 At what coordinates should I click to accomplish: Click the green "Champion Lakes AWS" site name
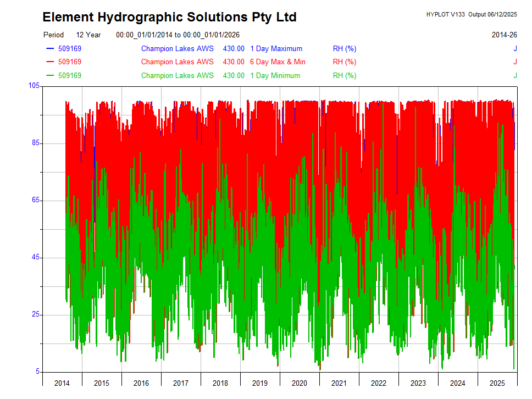177,75
